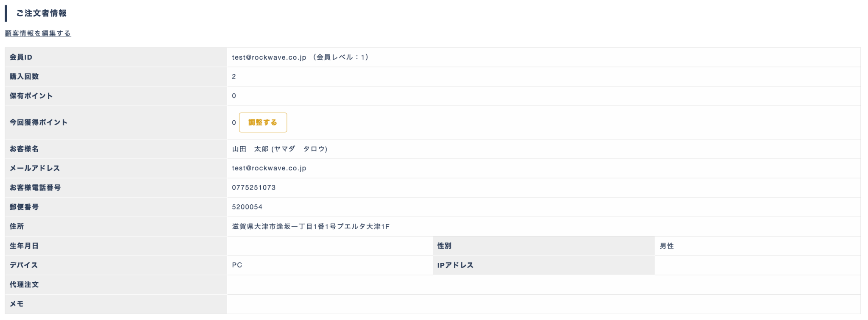
Task: Click the 郵便番号 row label
Action: (24, 207)
